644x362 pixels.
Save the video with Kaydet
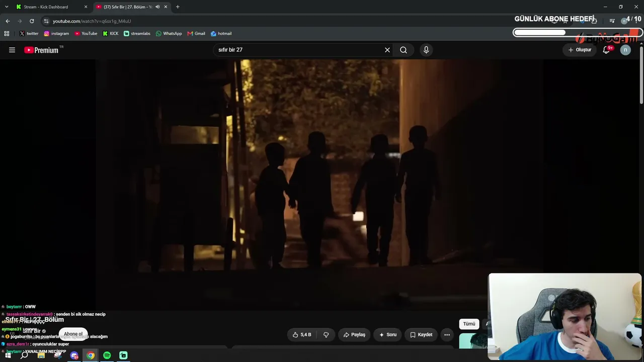click(421, 335)
